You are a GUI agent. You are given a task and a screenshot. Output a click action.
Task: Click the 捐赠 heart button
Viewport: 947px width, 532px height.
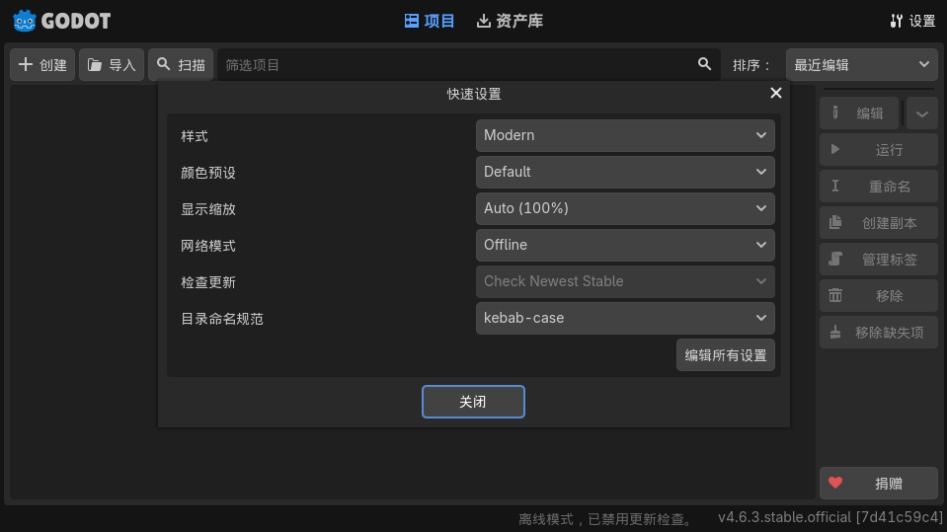click(x=879, y=483)
